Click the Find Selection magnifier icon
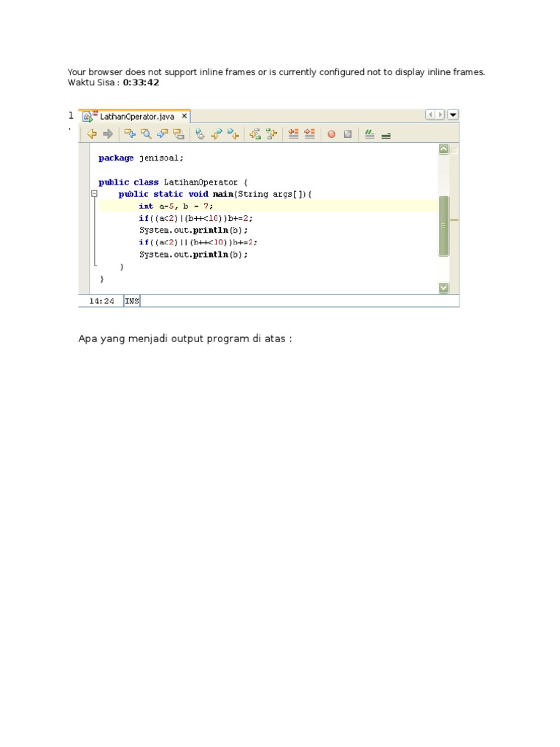Screen dimensions: 560x747 click(146, 133)
